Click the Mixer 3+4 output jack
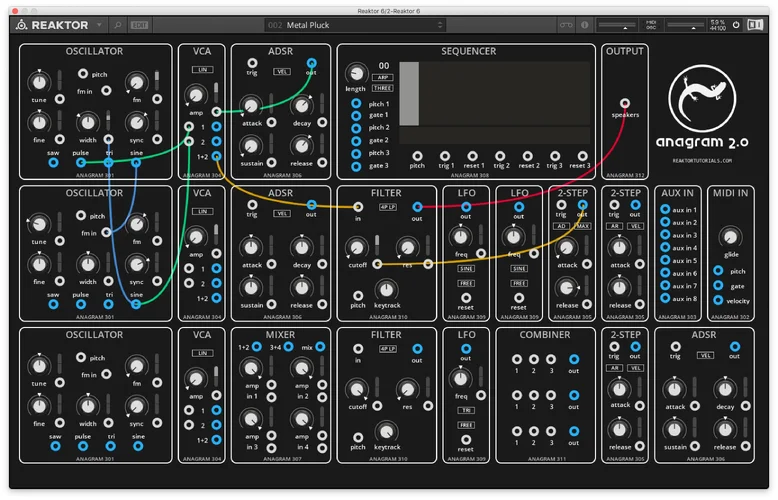Viewport: 778px width, 500px height. pos(288,347)
